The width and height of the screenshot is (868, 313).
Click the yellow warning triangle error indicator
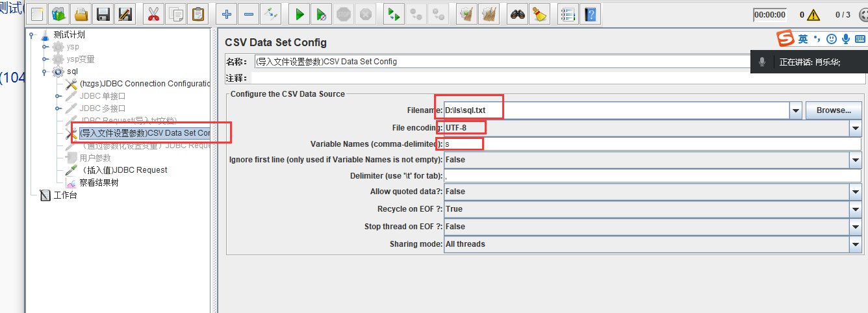(x=813, y=15)
